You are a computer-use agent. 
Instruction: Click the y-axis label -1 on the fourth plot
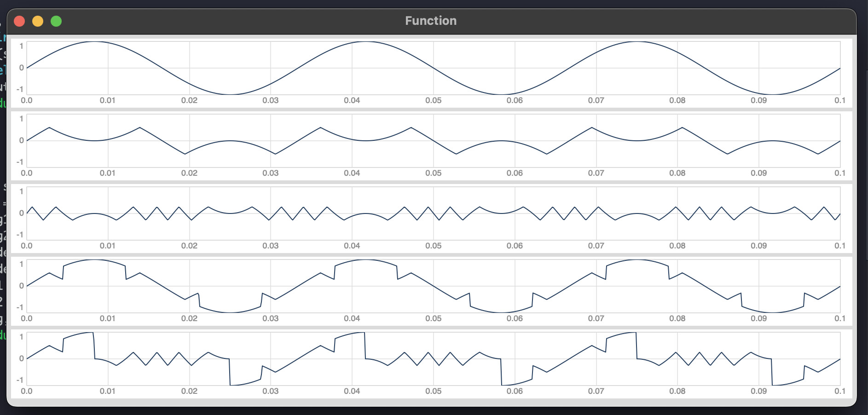tap(20, 307)
